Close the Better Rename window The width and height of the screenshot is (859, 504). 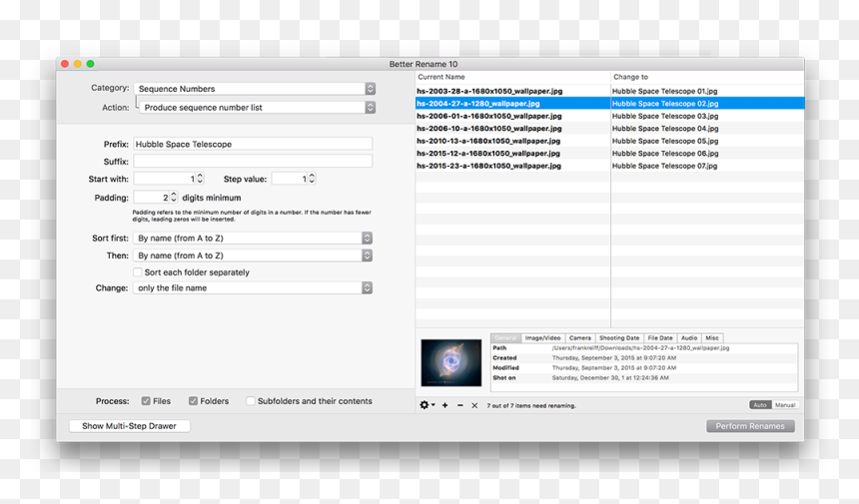pyautogui.click(x=65, y=64)
